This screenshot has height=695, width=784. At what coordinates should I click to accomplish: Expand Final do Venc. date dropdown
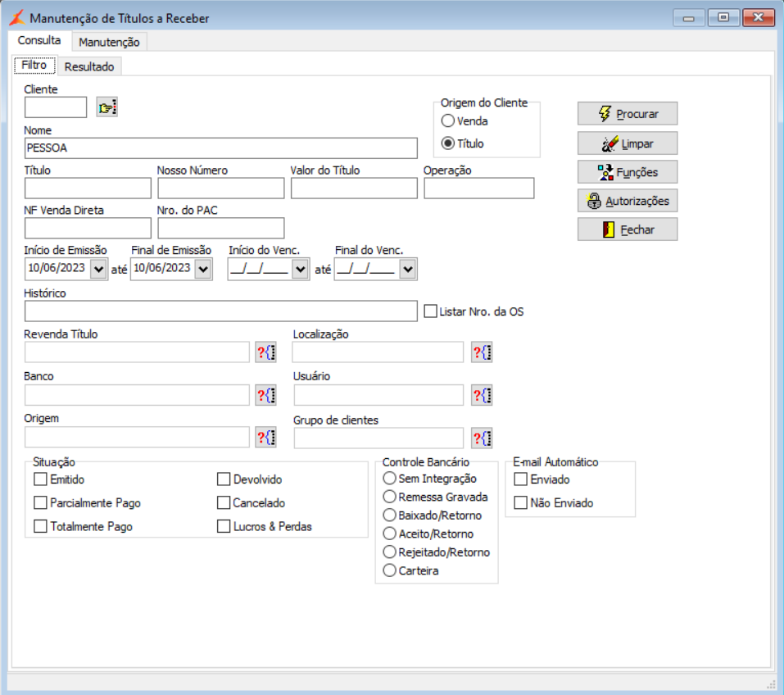click(408, 269)
